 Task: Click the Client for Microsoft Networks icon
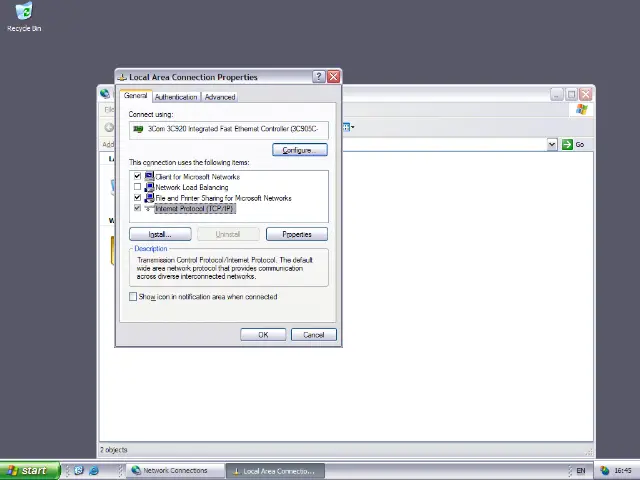click(x=149, y=176)
